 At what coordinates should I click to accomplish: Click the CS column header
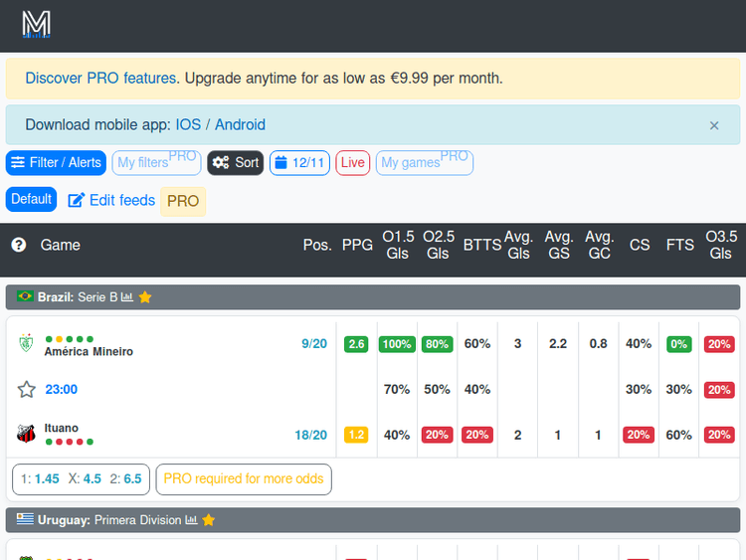click(x=640, y=245)
